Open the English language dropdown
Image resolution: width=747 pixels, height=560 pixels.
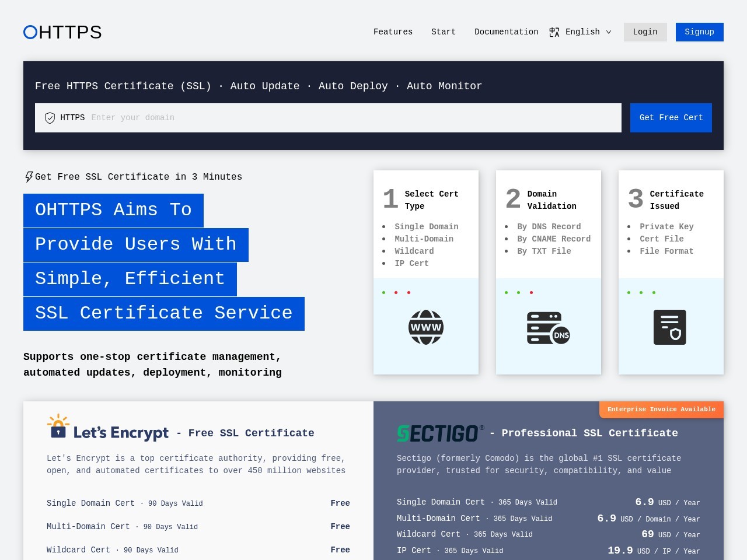582,32
